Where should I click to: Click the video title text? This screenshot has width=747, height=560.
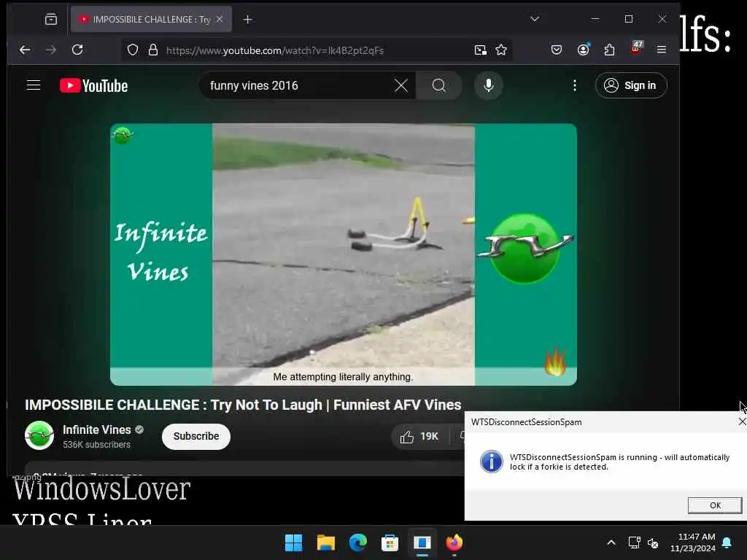pos(243,405)
